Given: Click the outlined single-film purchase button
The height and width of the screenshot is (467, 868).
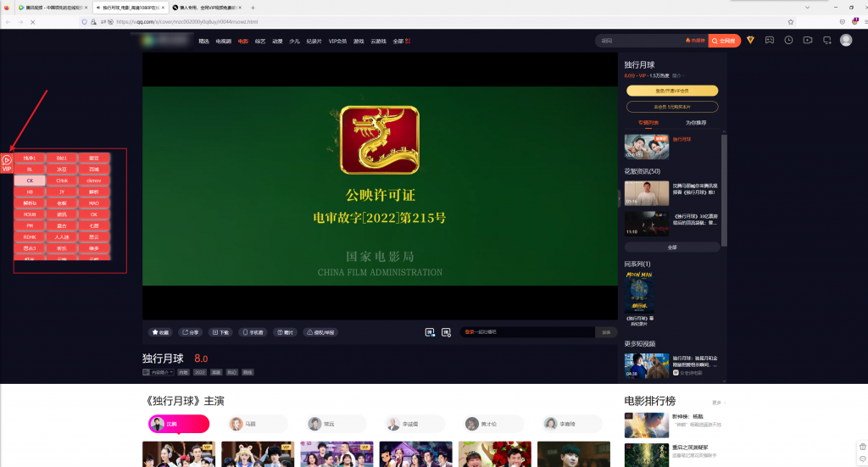Looking at the screenshot, I should pos(672,107).
